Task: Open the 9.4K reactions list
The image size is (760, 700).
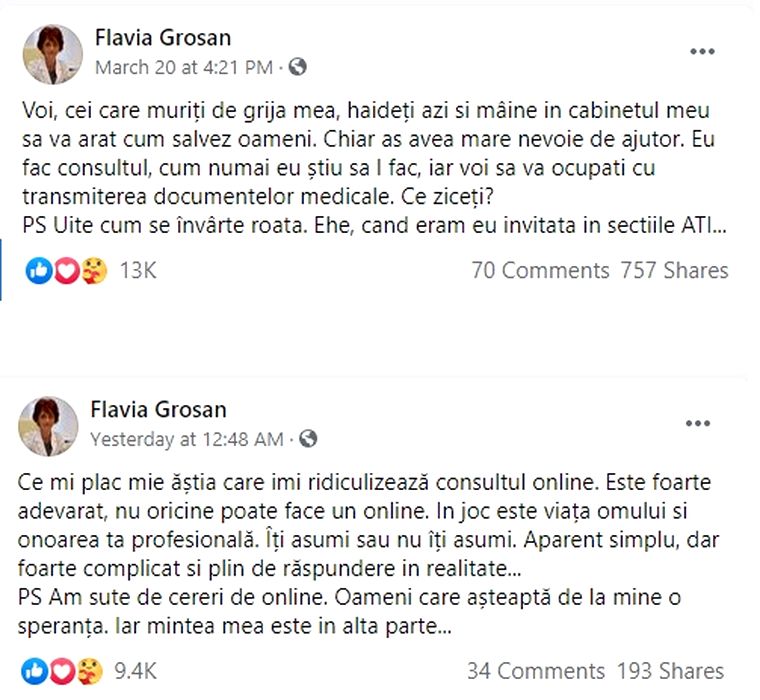Action: pyautogui.click(x=135, y=670)
